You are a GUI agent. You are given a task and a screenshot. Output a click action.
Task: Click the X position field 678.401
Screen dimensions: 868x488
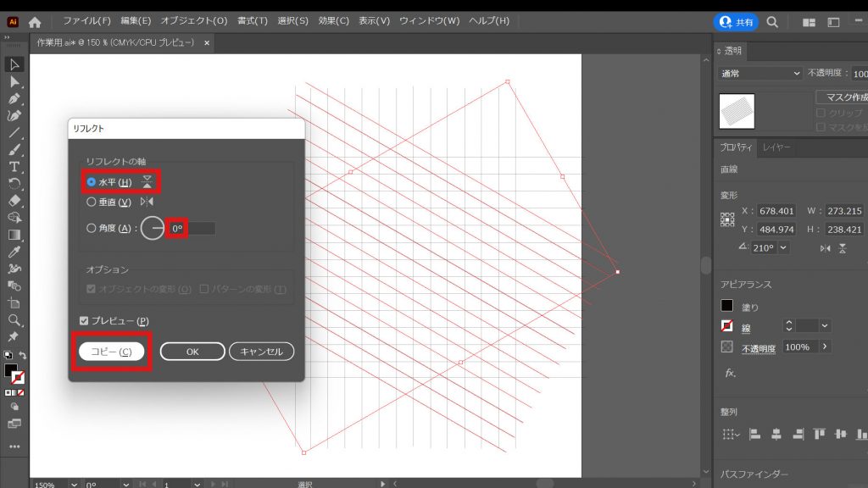coord(776,211)
